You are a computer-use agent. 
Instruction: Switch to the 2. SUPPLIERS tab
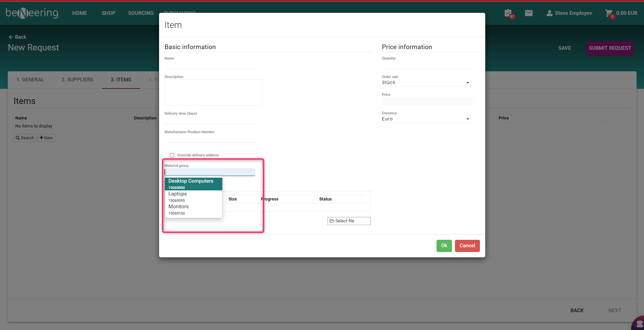pos(77,80)
